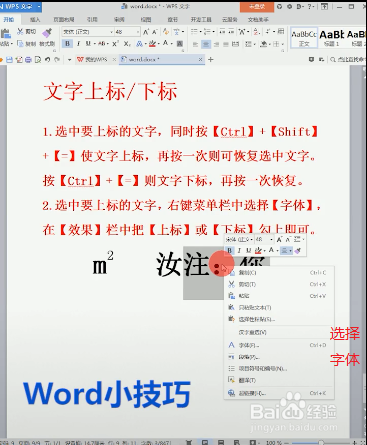Open the WPS application menu dropdown

pos(39,6)
